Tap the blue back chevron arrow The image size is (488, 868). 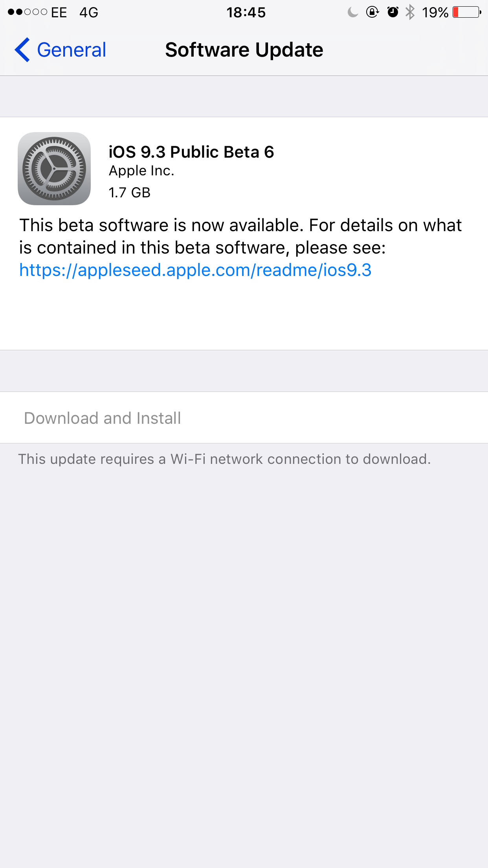(x=22, y=50)
